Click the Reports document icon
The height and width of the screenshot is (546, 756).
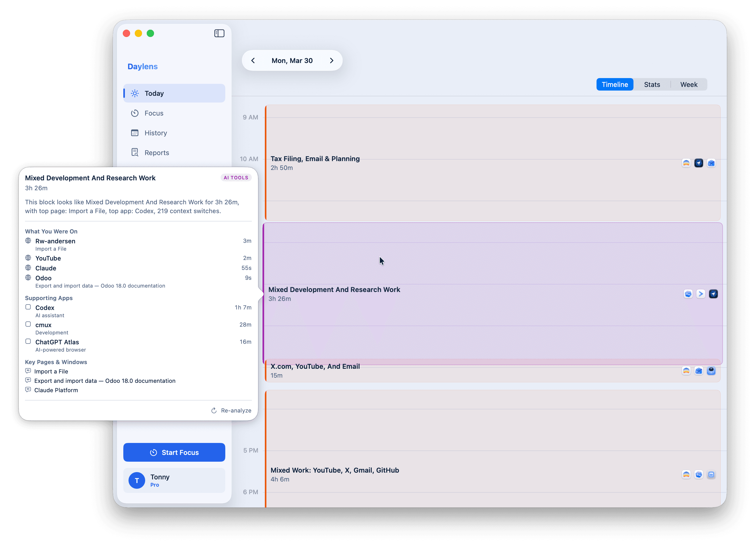pos(135,153)
